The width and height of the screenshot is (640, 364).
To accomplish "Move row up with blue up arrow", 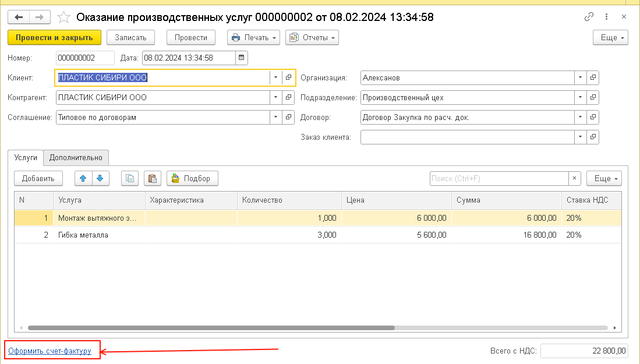I will (84, 179).
